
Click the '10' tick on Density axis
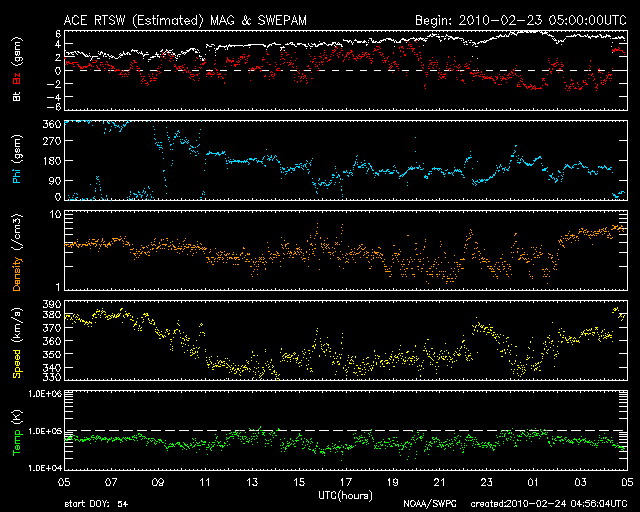(56, 215)
